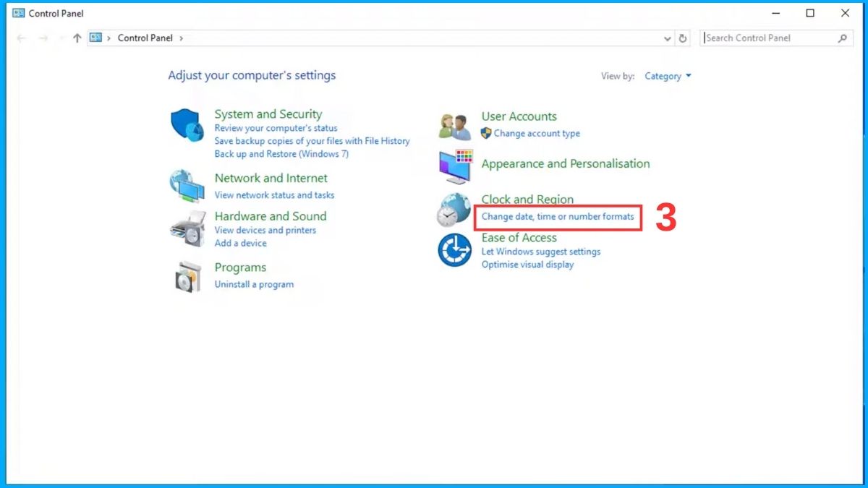Open System and Security heading
Screen dimensions: 868x488
click(x=268, y=114)
